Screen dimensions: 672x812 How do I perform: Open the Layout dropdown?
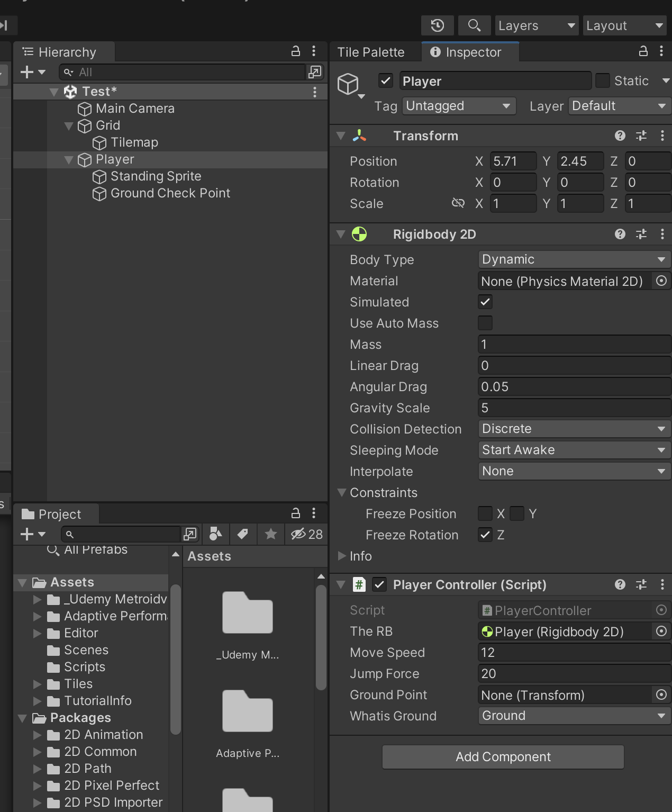(x=625, y=25)
